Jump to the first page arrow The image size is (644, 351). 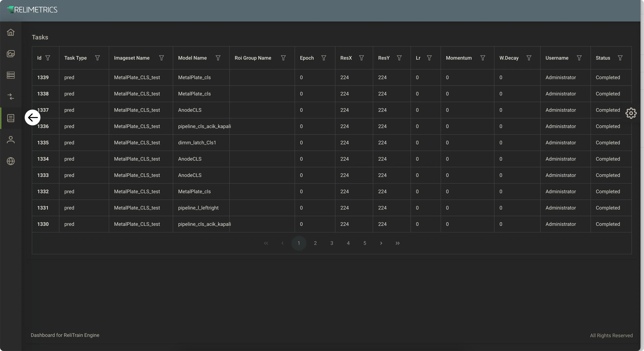pyautogui.click(x=266, y=243)
